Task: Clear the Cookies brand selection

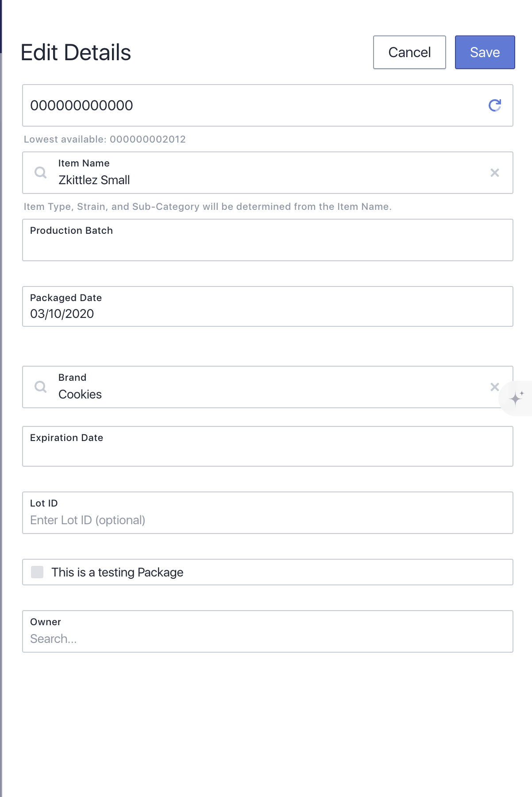Action: pyautogui.click(x=495, y=387)
